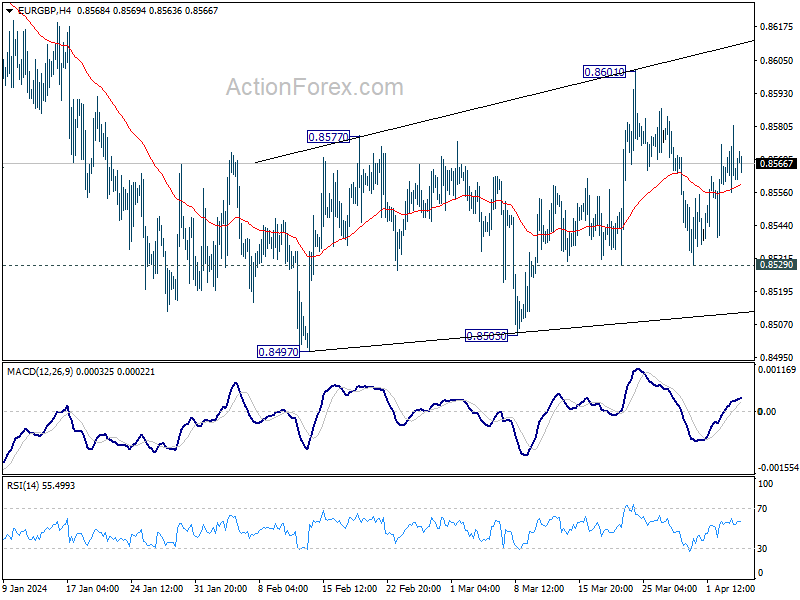Screen dimensions: 800x600
Task: Select the RSI 70 level label
Action: coord(762,509)
